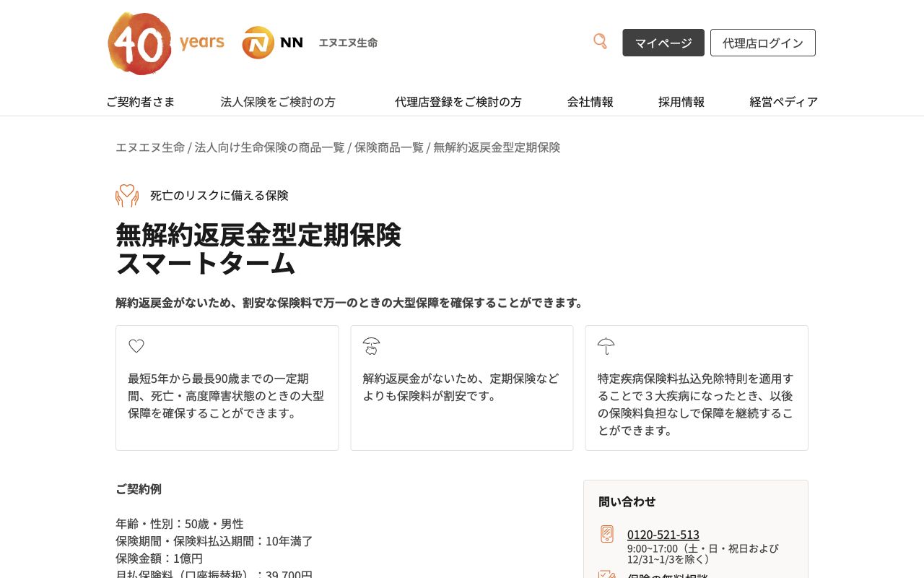
Task: Click ご契約例 heading
Action: pyautogui.click(x=139, y=489)
